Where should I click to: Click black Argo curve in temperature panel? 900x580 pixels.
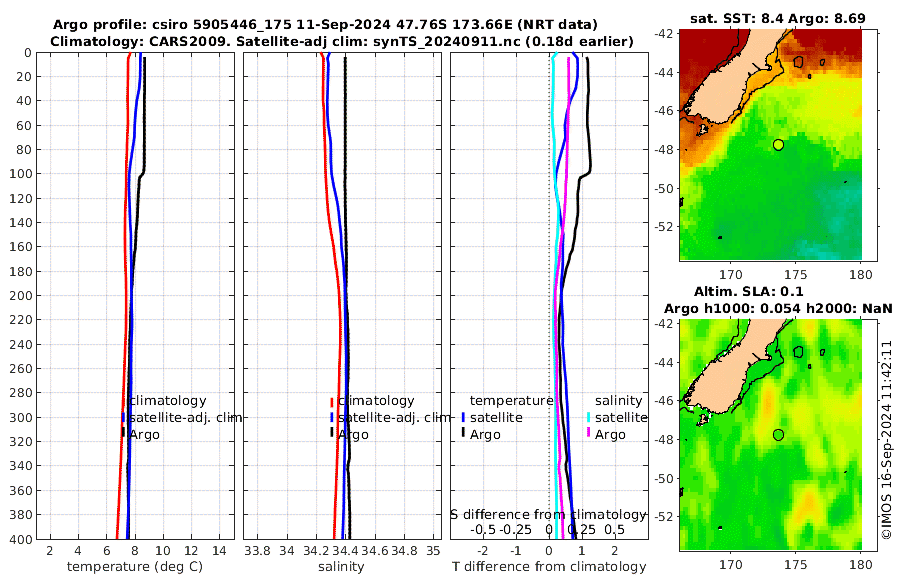[144, 115]
